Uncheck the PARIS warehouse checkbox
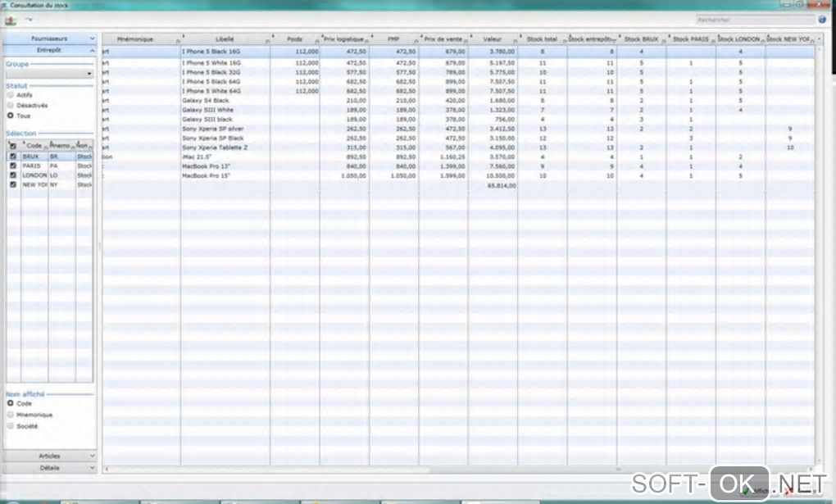Image resolution: width=836 pixels, height=504 pixels. point(13,166)
